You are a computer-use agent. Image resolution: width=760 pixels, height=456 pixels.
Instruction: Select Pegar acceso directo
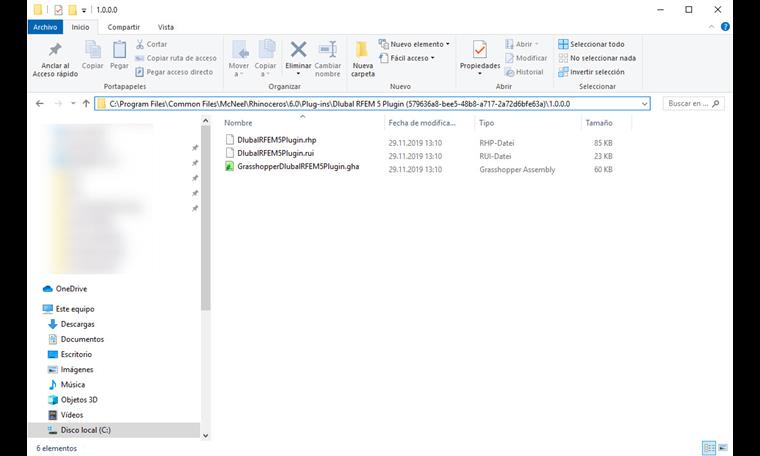[174, 72]
